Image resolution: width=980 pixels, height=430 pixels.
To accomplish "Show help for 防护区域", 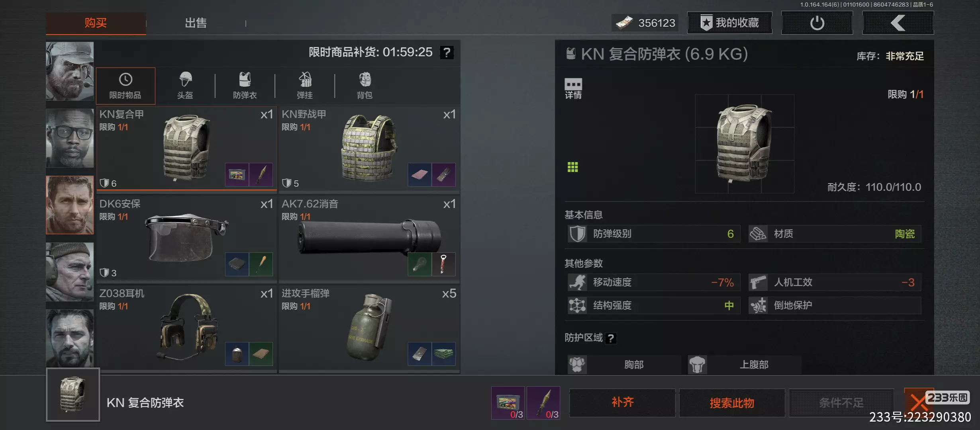I will (x=611, y=338).
